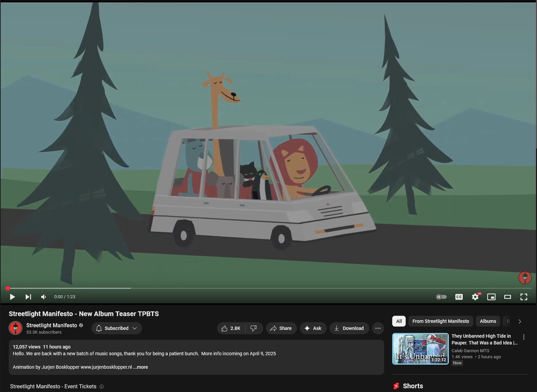Mute the video volume icon
The width and height of the screenshot is (537, 392).
pos(44,297)
